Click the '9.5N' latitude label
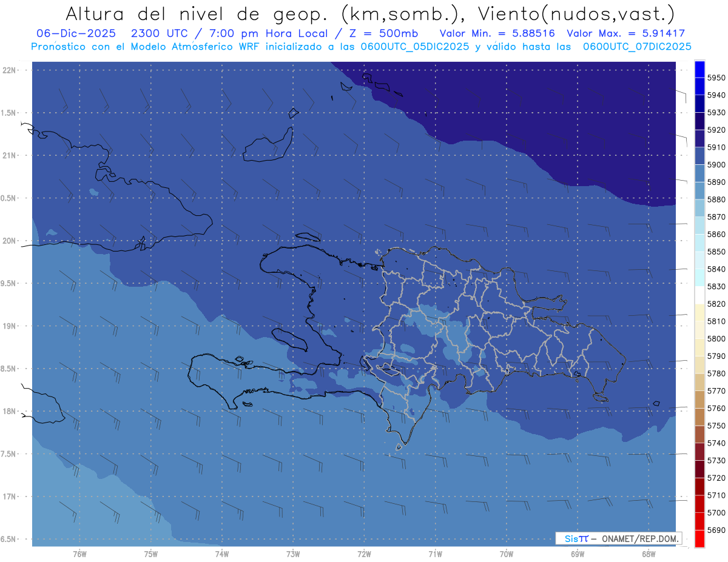This screenshot has height=562, width=728. (x=8, y=284)
